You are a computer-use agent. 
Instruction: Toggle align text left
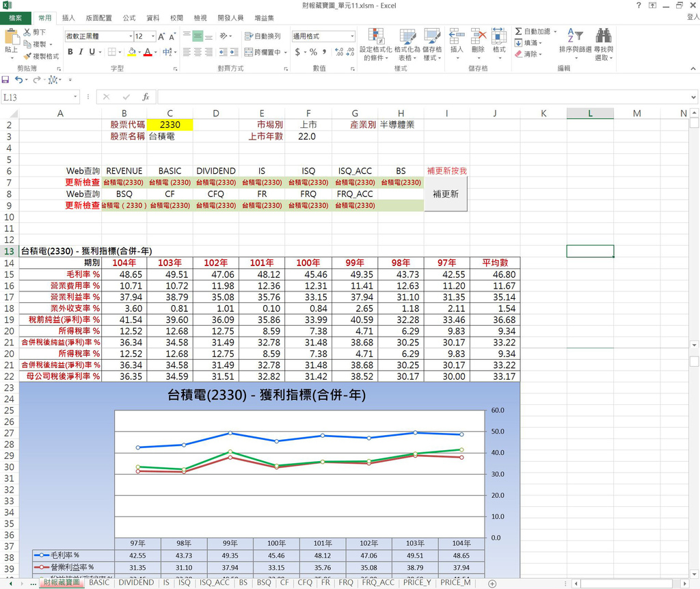click(x=187, y=52)
